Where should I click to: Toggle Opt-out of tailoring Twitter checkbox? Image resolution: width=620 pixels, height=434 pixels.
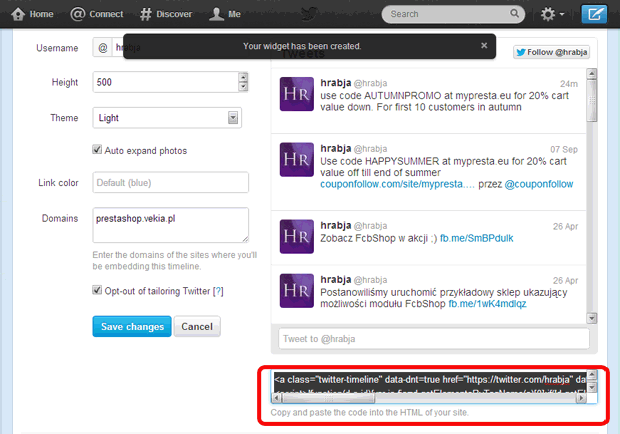click(x=98, y=291)
